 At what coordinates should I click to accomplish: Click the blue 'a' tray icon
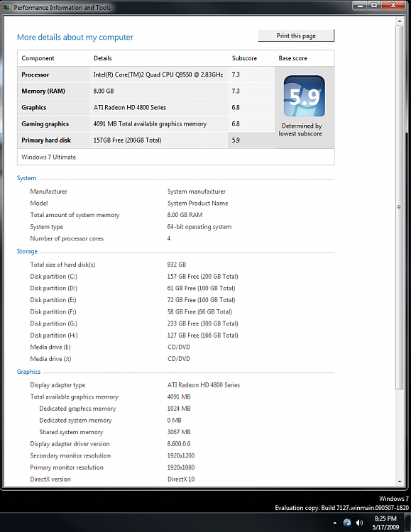click(347, 523)
